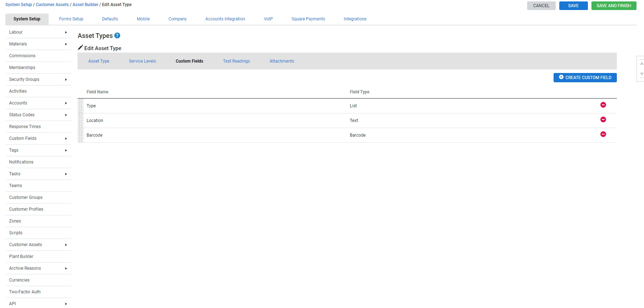Switch to the Service Levels tab
The image size is (644, 308).
click(x=142, y=61)
